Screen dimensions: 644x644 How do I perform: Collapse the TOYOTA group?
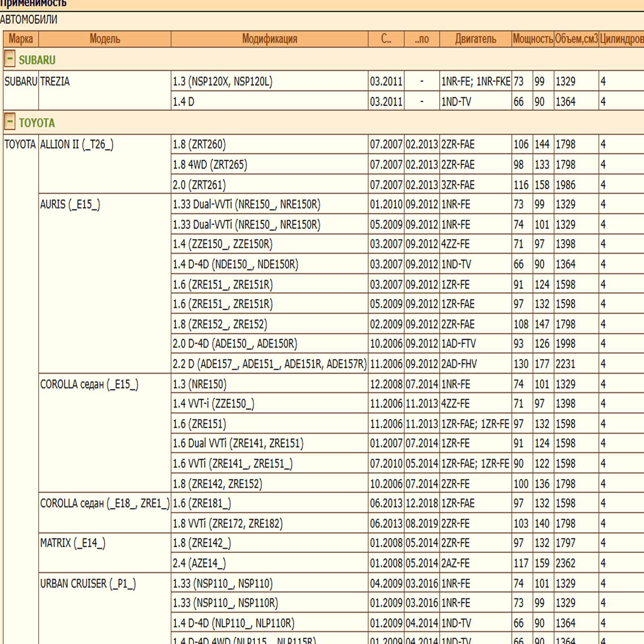tap(10, 122)
